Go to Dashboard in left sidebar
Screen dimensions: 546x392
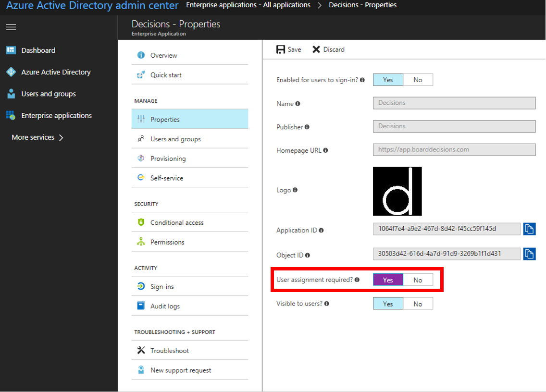point(38,50)
